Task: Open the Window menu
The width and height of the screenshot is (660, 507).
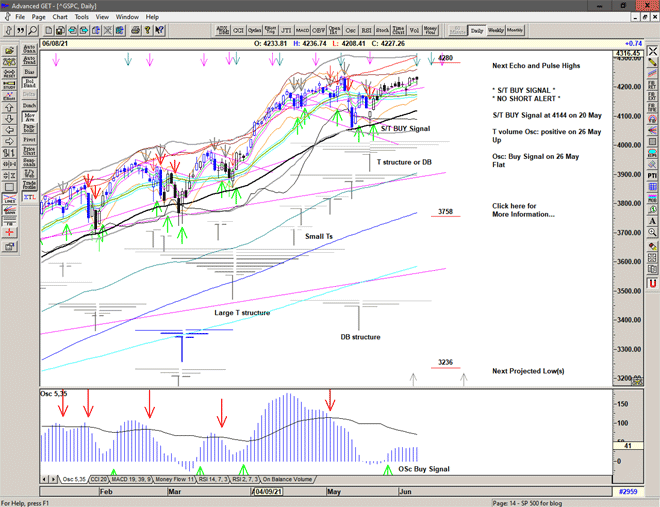Action: pyautogui.click(x=127, y=17)
